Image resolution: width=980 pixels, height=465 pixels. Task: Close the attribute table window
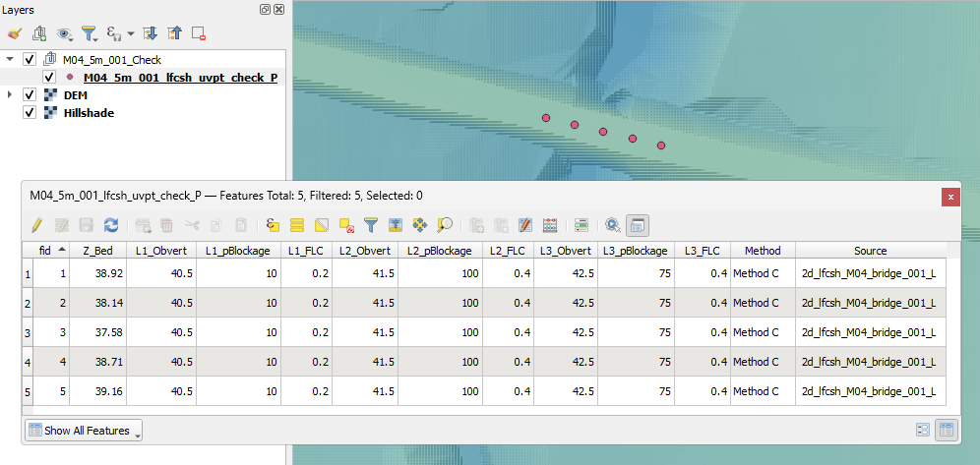(x=950, y=197)
